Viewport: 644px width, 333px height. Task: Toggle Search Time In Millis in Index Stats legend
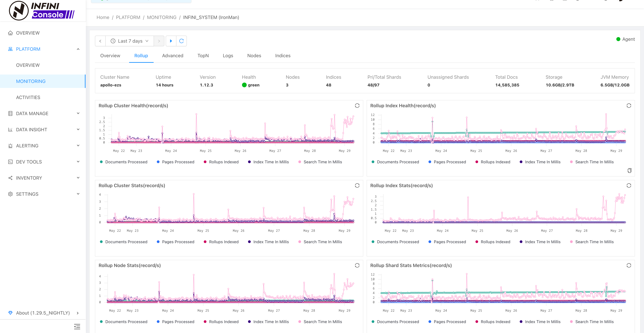[x=594, y=242]
